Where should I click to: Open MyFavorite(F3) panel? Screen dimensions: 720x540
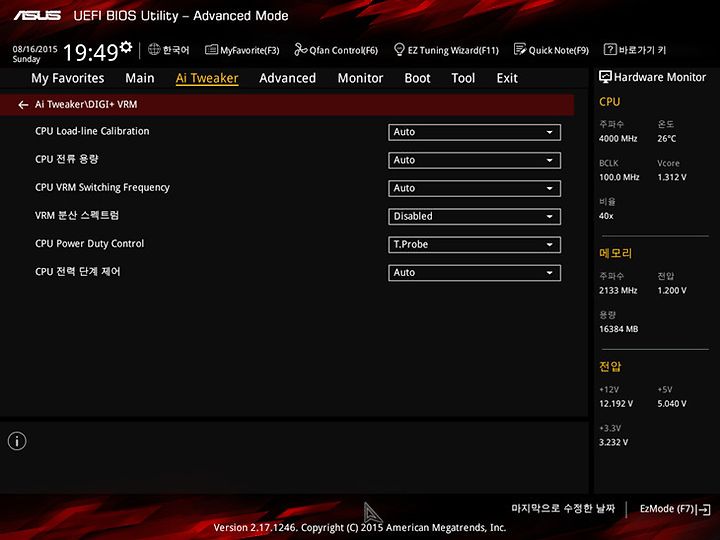242,50
